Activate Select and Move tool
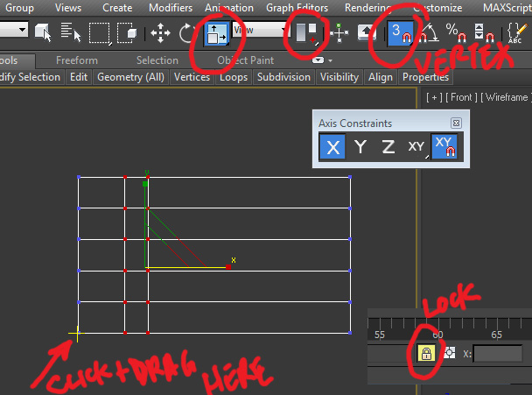The height and width of the screenshot is (395, 532). pyautogui.click(x=160, y=33)
